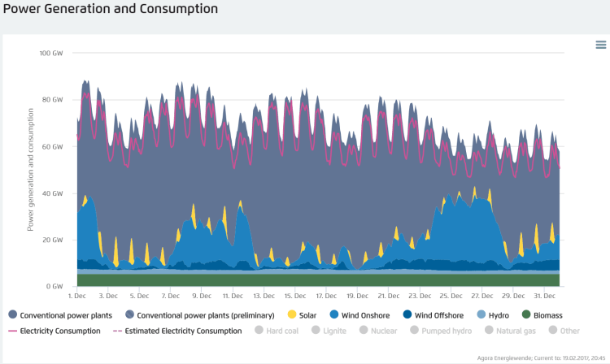Image resolution: width=610 pixels, height=364 pixels.
Task: Click the green Biomass legend icon
Action: pos(526,315)
